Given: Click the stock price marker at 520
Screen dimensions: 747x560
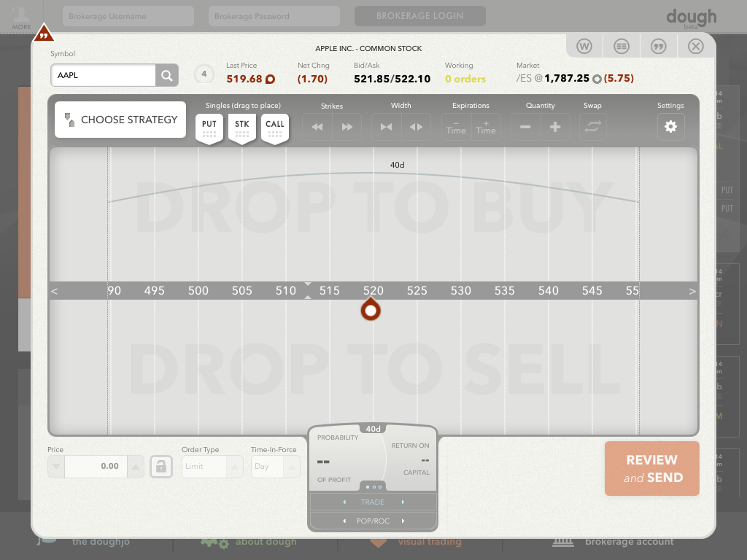Looking at the screenshot, I should (371, 310).
